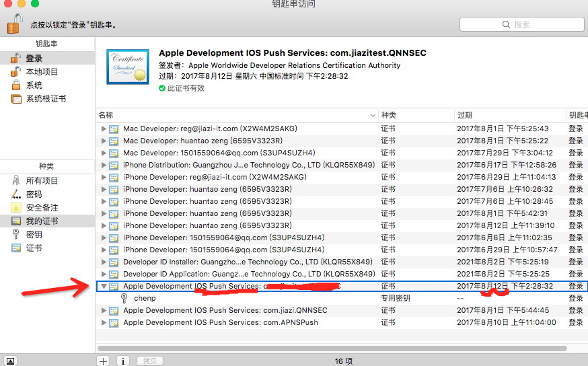Click the 登录 keychain unlocked padlock icon

pyautogui.click(x=15, y=58)
